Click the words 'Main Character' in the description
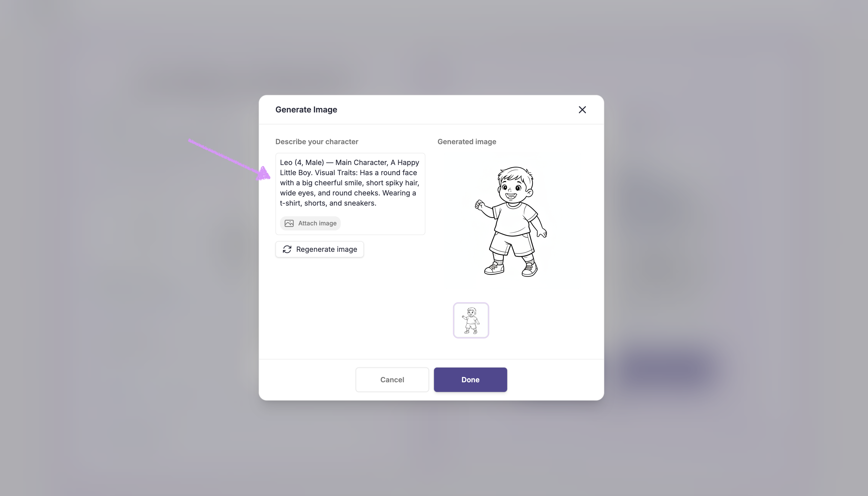The width and height of the screenshot is (868, 496). click(361, 162)
